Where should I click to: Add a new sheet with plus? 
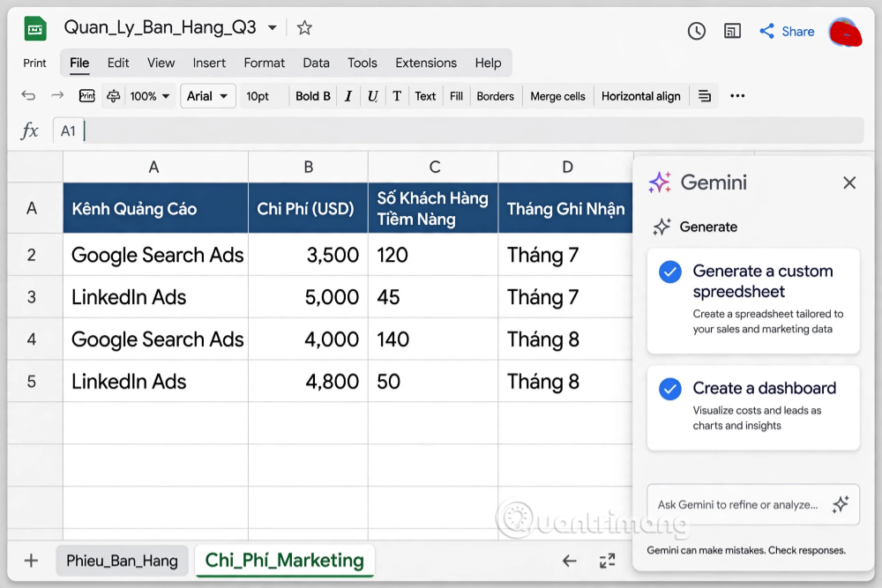click(x=32, y=561)
